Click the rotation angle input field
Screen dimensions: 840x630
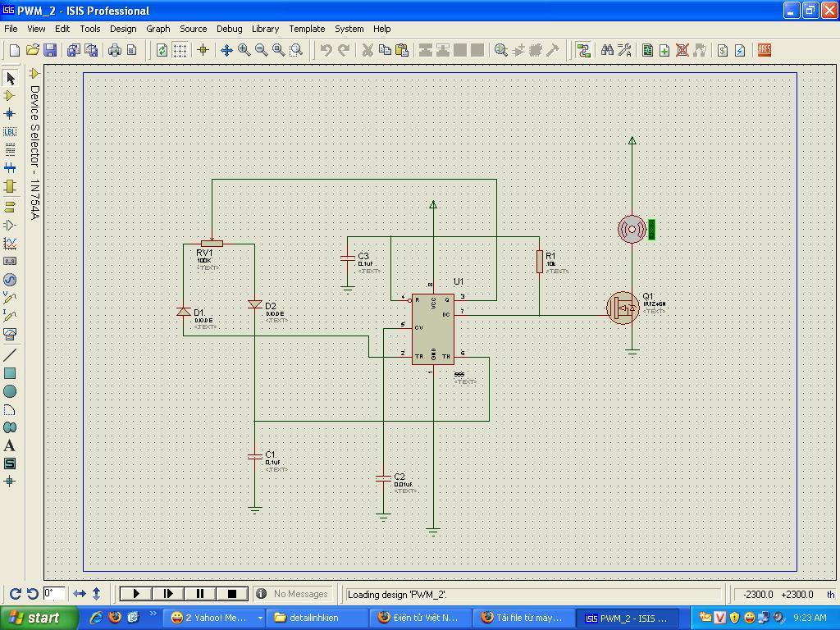pos(54,593)
